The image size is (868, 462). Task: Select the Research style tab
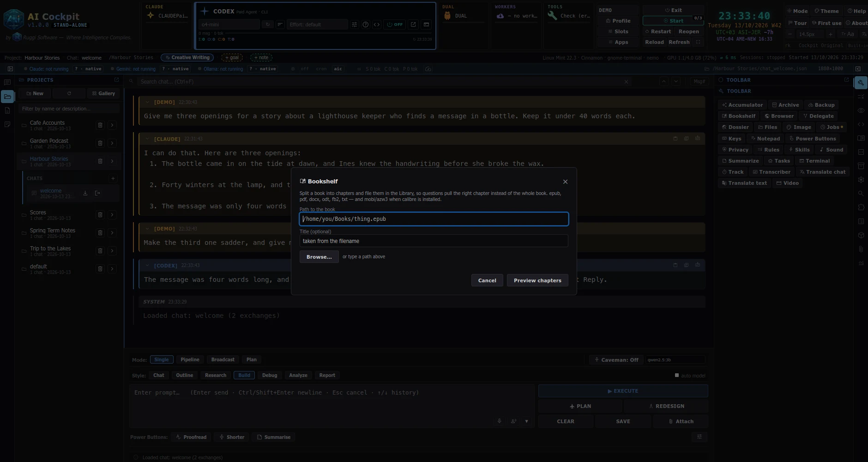coord(216,375)
